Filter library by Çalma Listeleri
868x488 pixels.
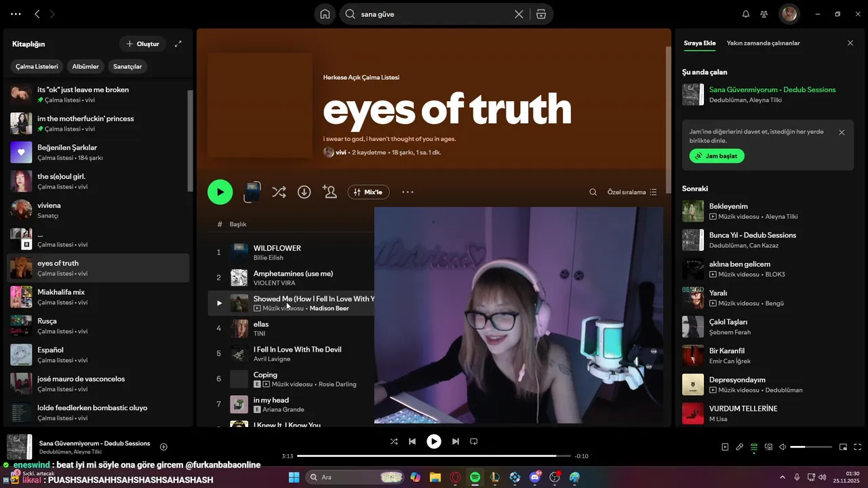(37, 66)
